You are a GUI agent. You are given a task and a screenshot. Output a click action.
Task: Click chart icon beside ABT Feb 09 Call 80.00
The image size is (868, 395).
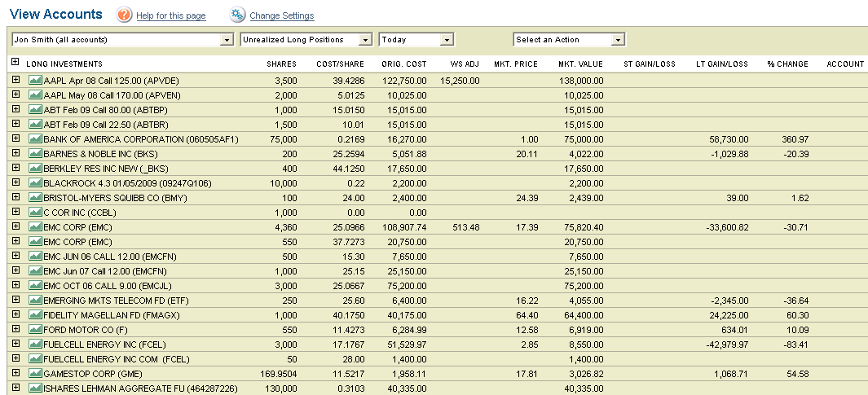tap(35, 110)
